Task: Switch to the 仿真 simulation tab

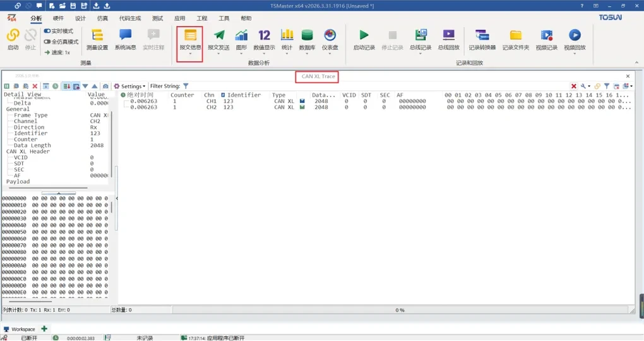Action: [x=102, y=18]
